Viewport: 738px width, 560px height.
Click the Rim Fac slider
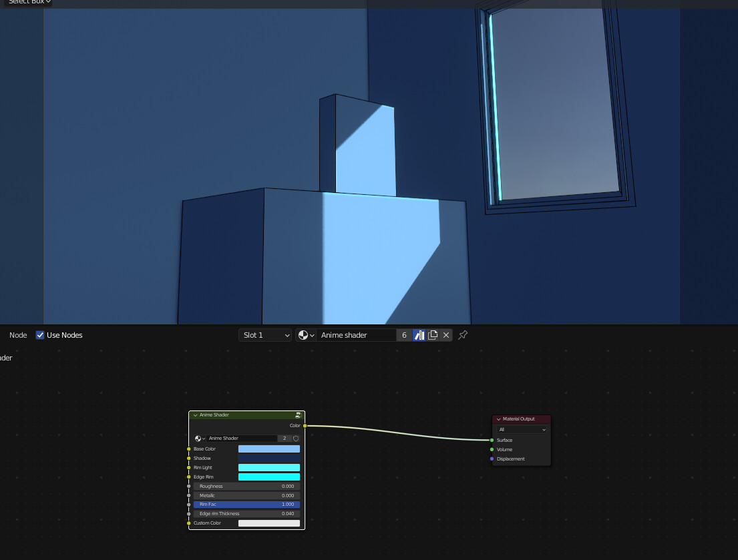246,504
